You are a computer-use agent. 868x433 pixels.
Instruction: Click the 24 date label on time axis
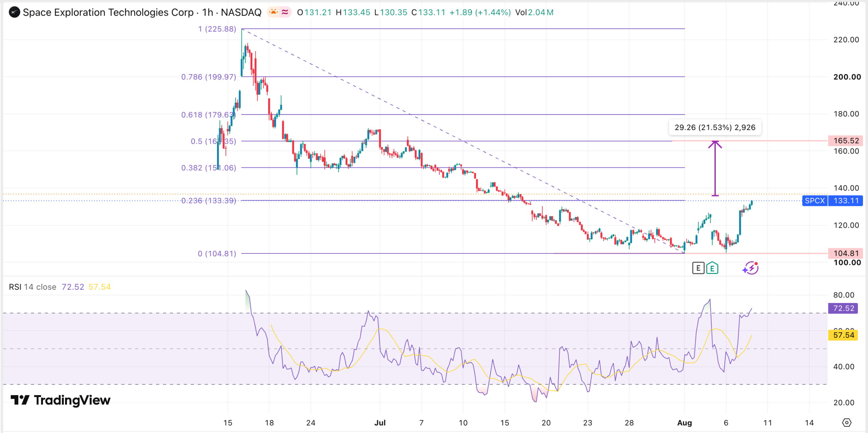(x=311, y=423)
